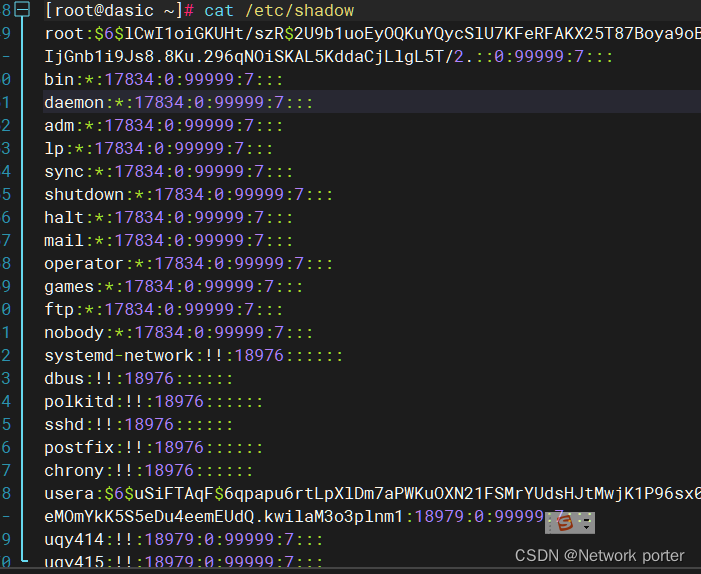This screenshot has width=701, height=574.
Task: Click the 'dbus' user entry
Action: pos(139,379)
